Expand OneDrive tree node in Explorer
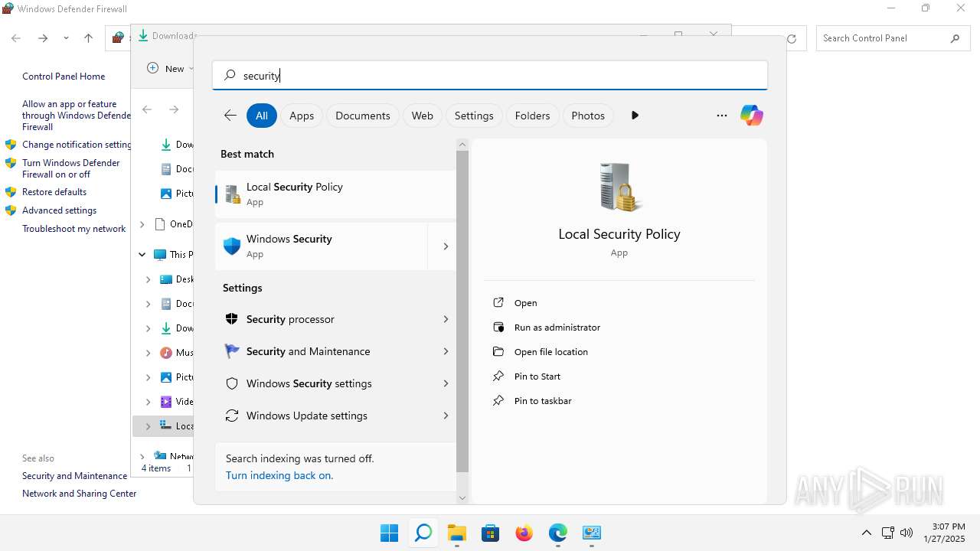The image size is (980, 551). coord(142,224)
